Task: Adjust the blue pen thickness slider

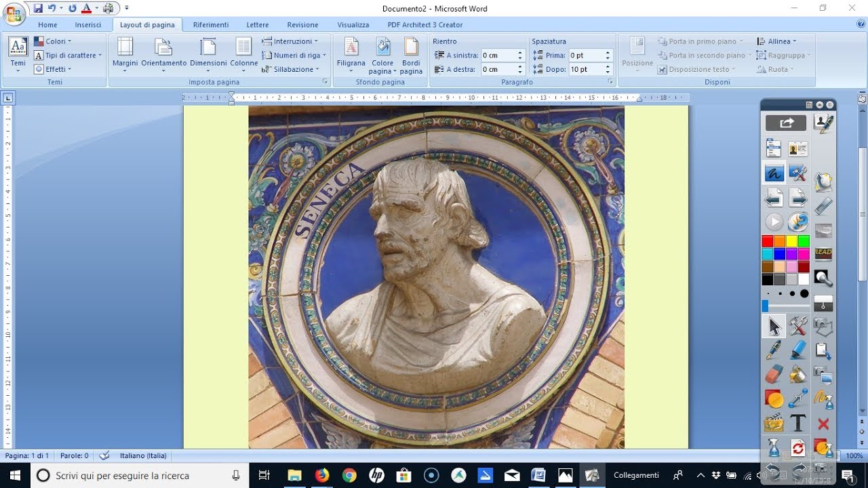Action: click(x=765, y=306)
